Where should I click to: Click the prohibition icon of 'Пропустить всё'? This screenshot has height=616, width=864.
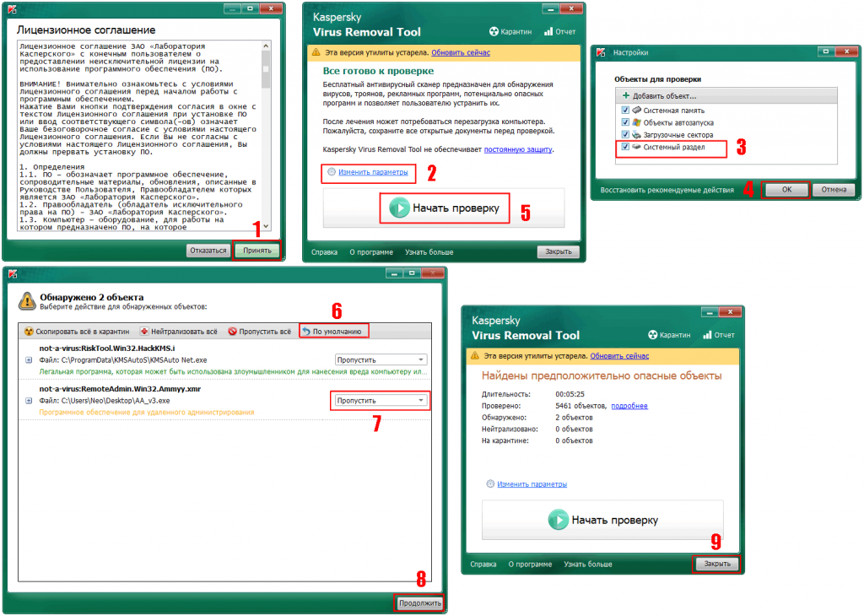[234, 332]
